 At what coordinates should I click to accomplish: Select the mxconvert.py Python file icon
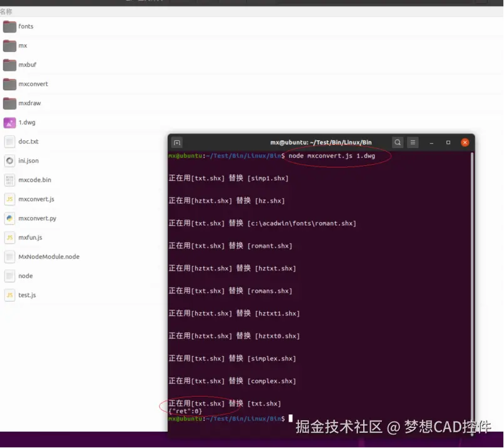9,218
